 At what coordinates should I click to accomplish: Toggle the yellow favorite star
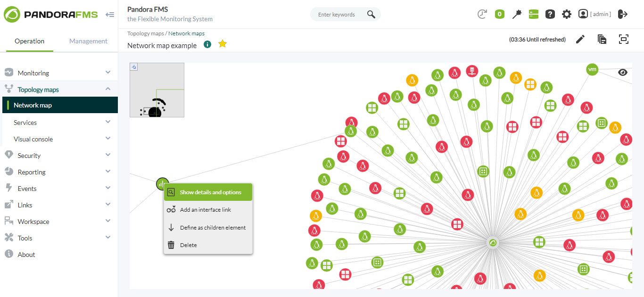[223, 44]
